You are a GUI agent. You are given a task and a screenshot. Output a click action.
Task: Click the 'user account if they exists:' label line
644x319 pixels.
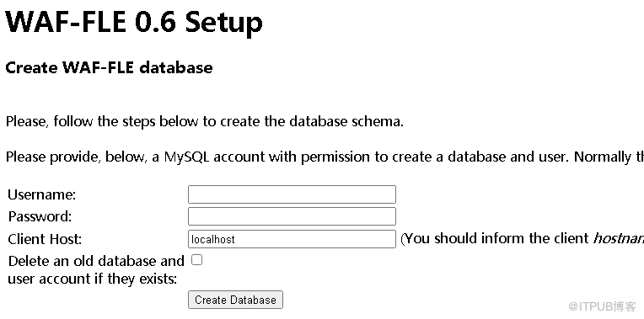pyautogui.click(x=93, y=279)
